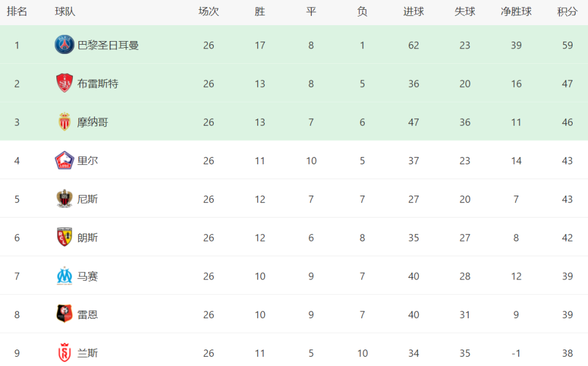Viewport: 588px width, 366px height.
Task: Open the 巴黎圣日耳曼 team name link
Action: click(x=108, y=45)
